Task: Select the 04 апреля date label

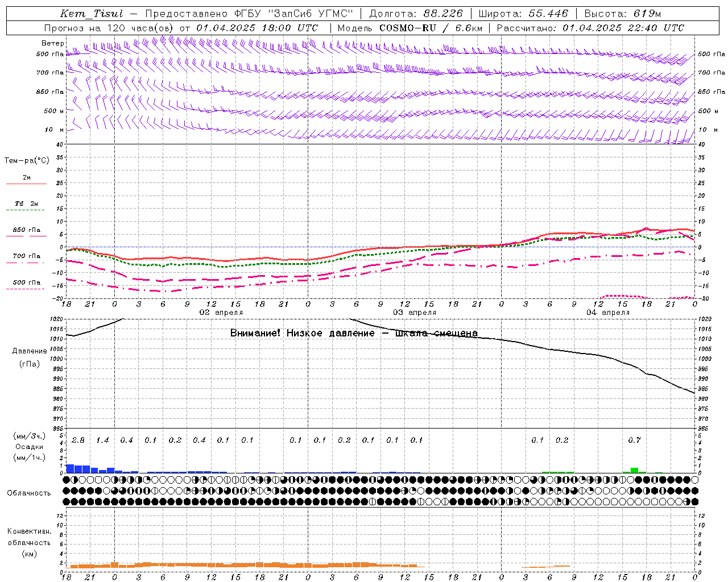Action: (608, 313)
